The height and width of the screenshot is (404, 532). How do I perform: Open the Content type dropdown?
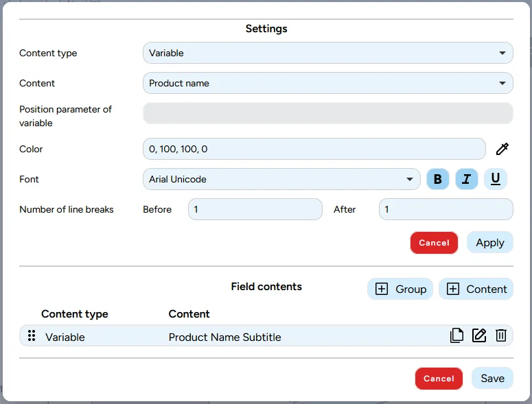click(x=327, y=53)
